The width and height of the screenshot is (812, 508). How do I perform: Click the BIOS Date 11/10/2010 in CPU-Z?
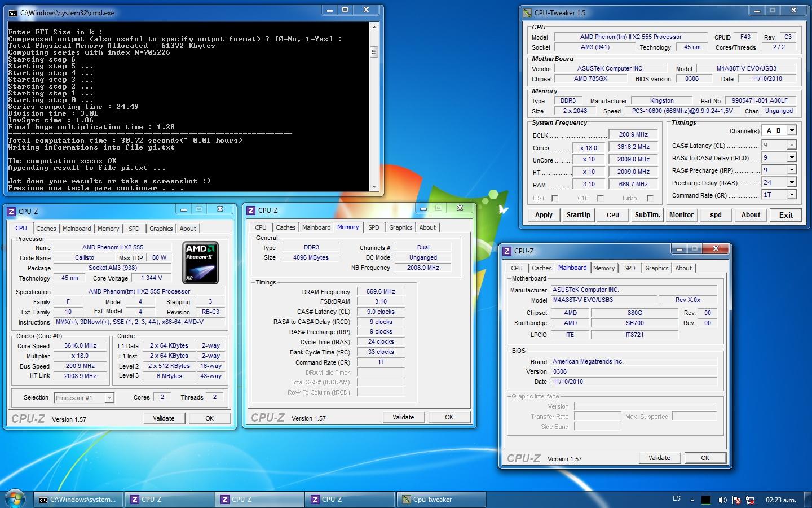click(x=634, y=382)
